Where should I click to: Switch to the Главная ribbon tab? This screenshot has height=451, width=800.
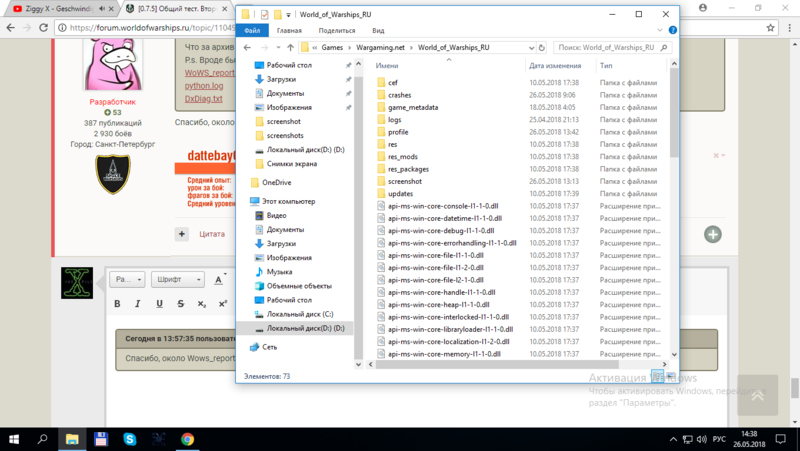289,31
